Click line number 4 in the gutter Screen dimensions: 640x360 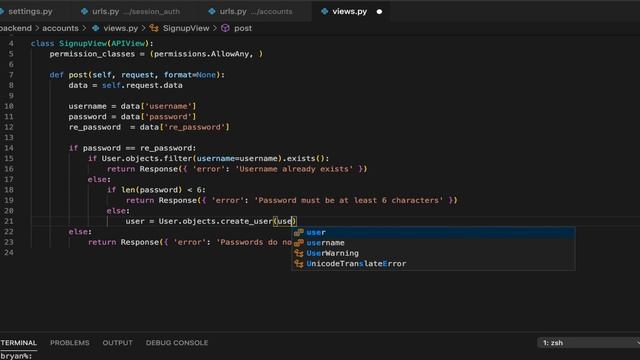pyautogui.click(x=11, y=43)
